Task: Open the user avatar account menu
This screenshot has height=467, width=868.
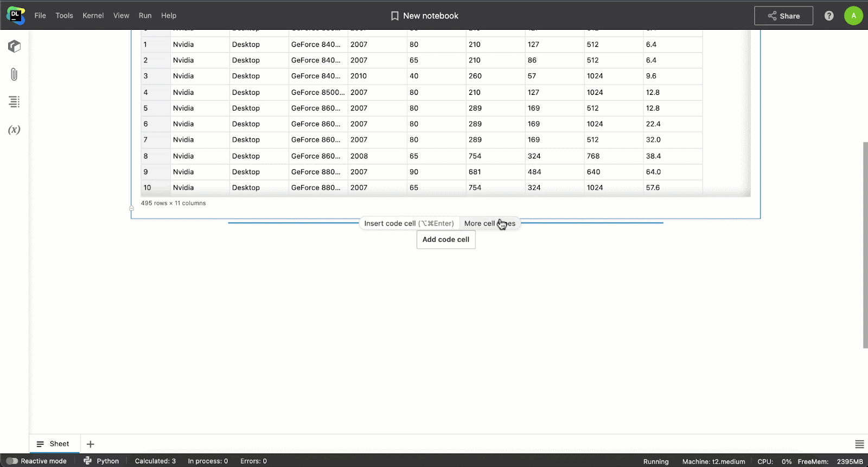Action: click(853, 16)
